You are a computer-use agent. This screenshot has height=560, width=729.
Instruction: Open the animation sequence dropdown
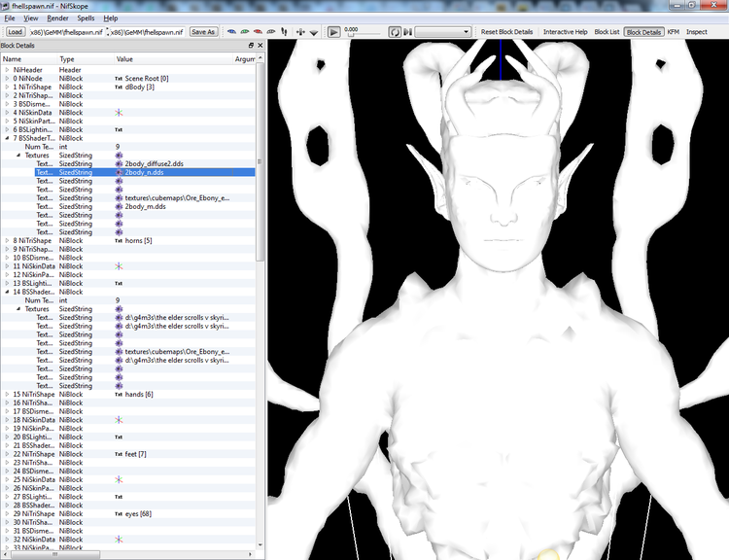pos(442,32)
